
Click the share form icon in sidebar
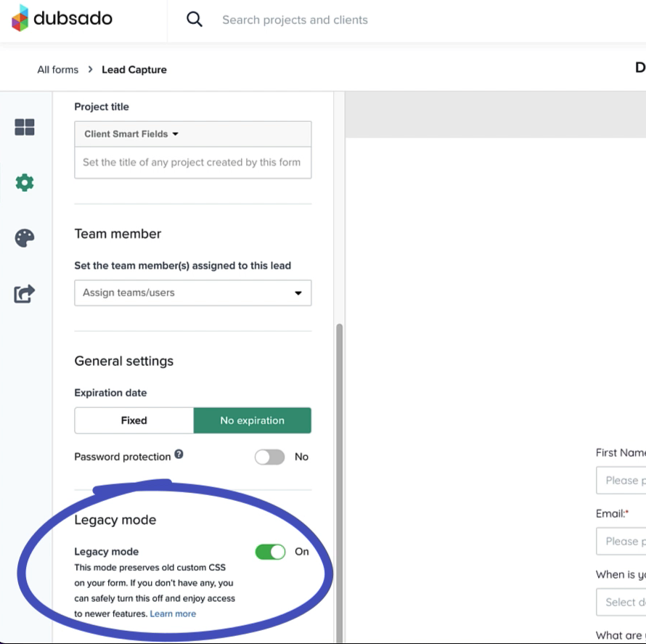pyautogui.click(x=24, y=293)
